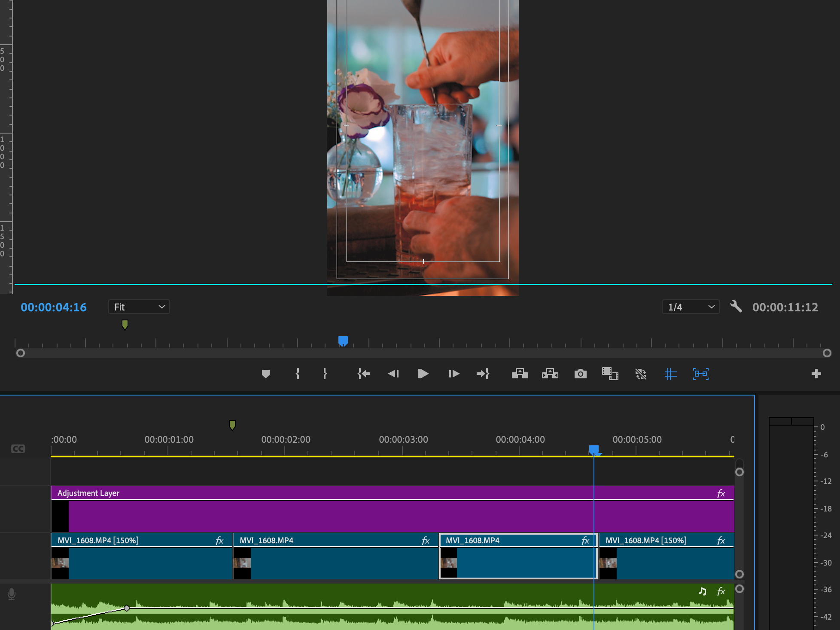840x630 pixels.
Task: Click the green marker on the timeline ruler
Action: coord(232,425)
